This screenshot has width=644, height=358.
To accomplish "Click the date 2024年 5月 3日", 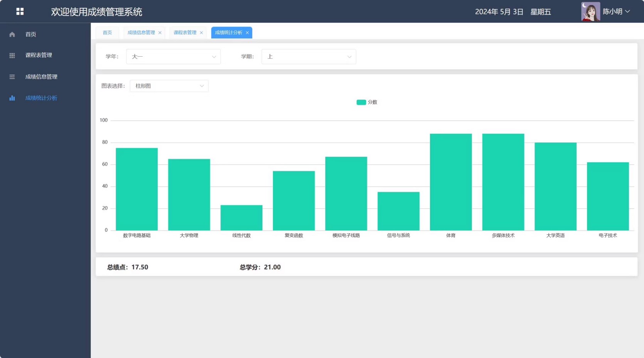I will pyautogui.click(x=499, y=12).
